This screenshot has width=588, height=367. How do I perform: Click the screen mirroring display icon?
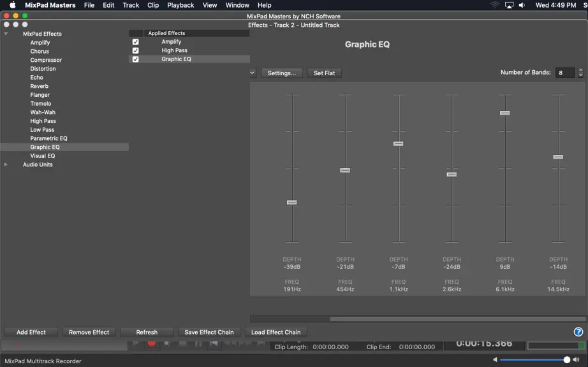(509, 5)
